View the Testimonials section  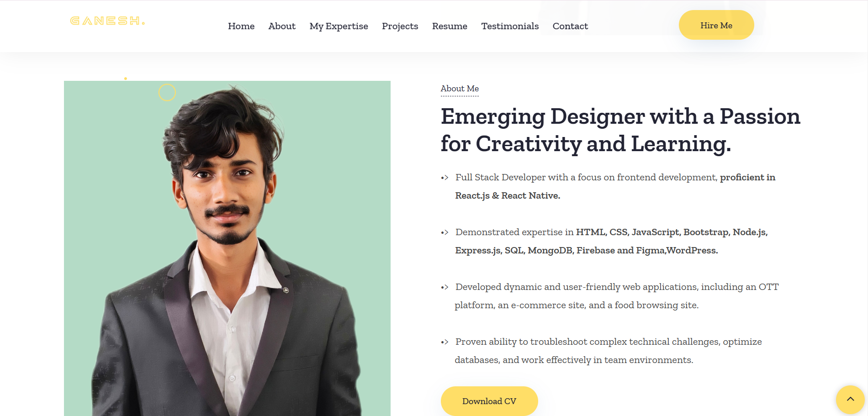click(x=510, y=26)
